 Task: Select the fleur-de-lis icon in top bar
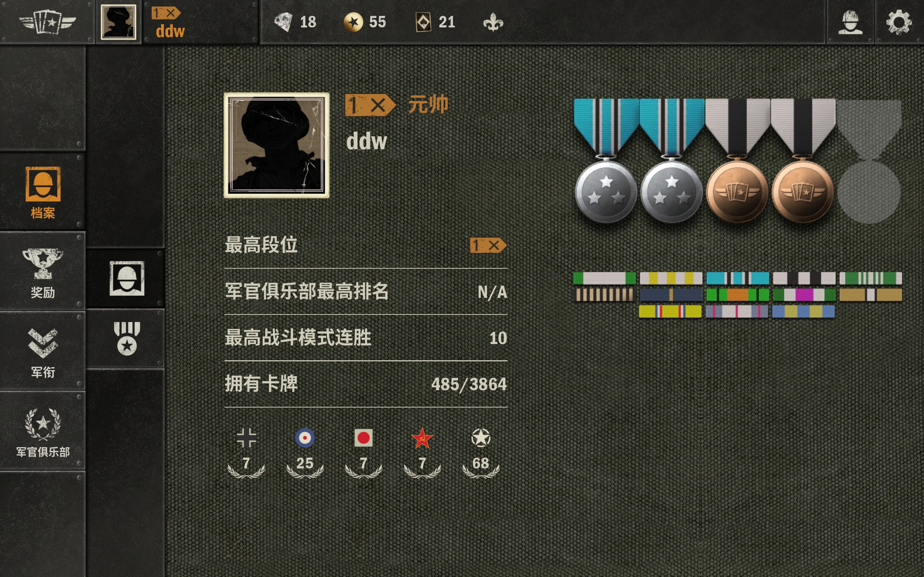(493, 22)
